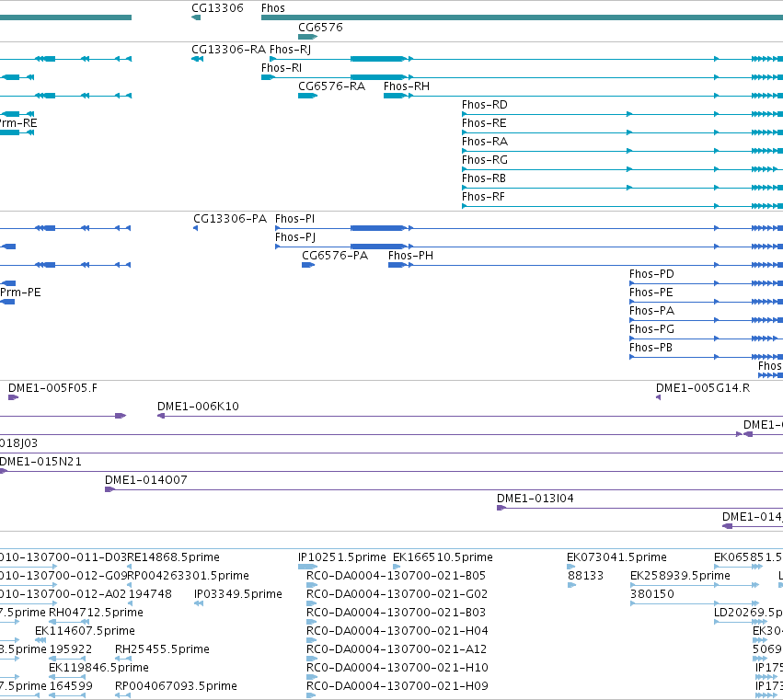
Task: Click the EK073041.5prime EST label
Action: click(x=616, y=557)
